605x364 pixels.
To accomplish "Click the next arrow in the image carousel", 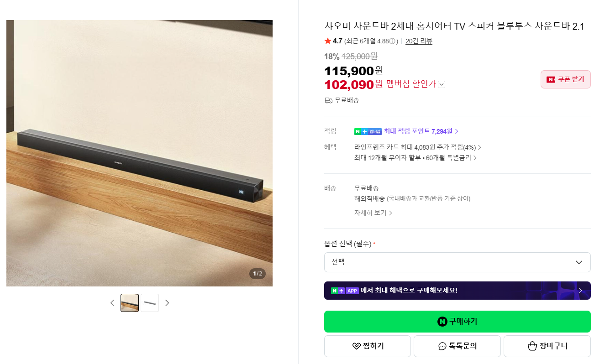I will pos(167,302).
